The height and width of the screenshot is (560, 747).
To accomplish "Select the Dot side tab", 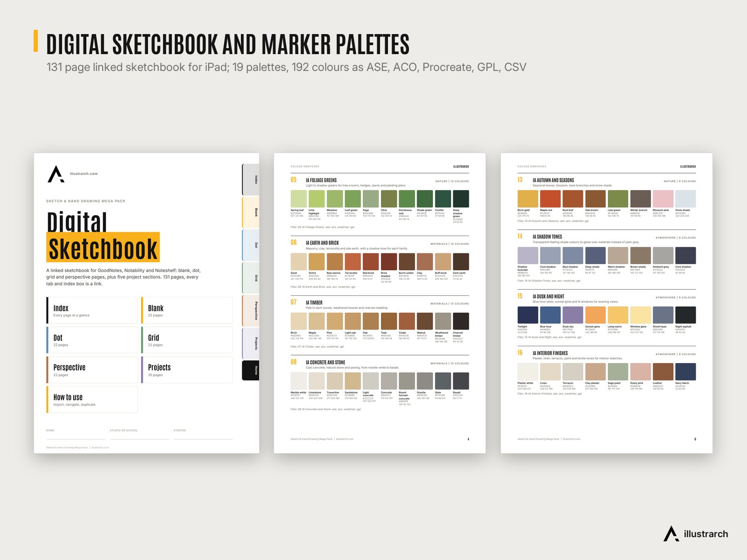I will 251,245.
